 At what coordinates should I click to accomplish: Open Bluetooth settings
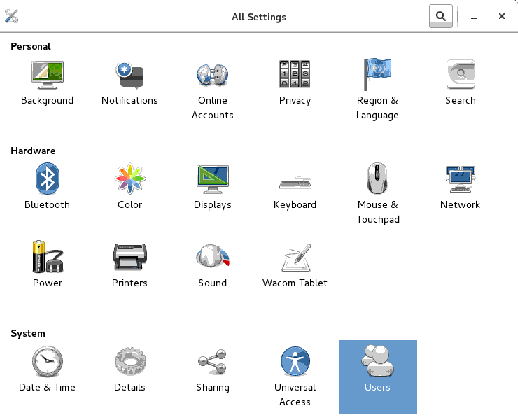click(47, 179)
